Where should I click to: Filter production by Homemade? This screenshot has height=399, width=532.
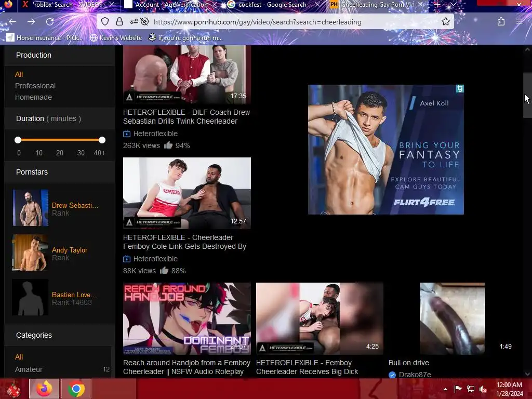(33, 97)
